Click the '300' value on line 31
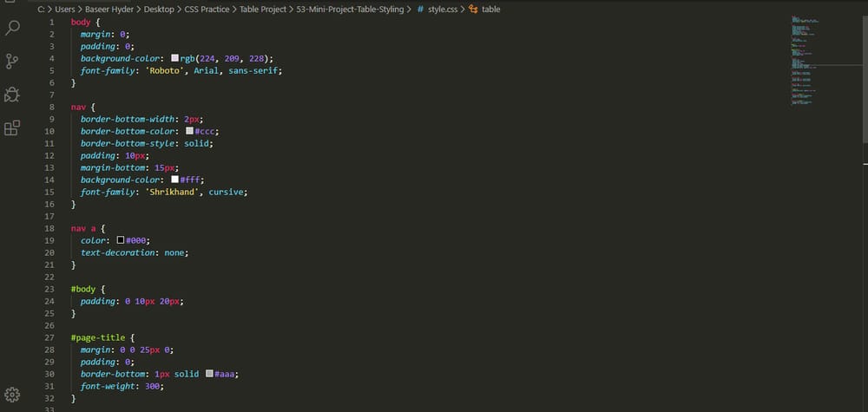 point(152,386)
